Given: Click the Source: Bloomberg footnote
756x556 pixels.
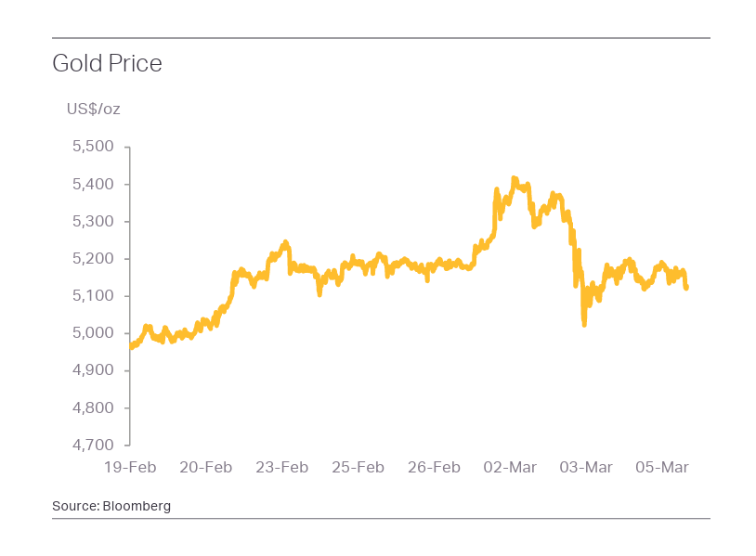Looking at the screenshot, I should 111,506.
